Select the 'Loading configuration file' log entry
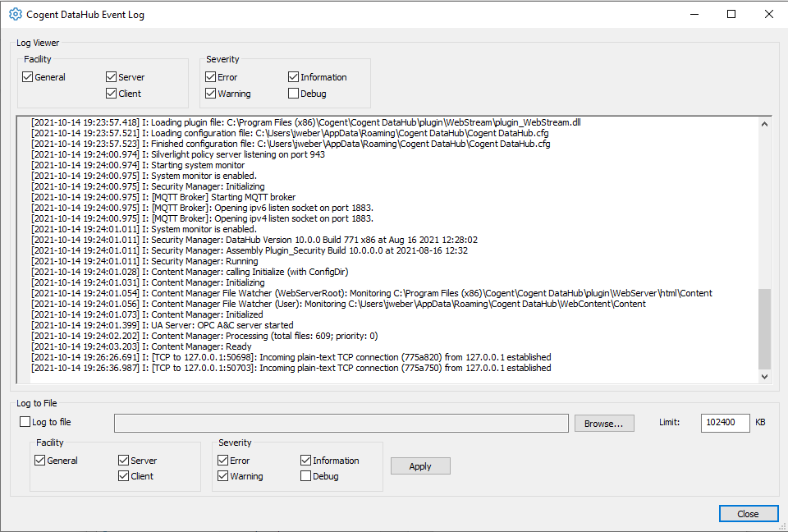The width and height of the screenshot is (788, 532). (x=290, y=133)
